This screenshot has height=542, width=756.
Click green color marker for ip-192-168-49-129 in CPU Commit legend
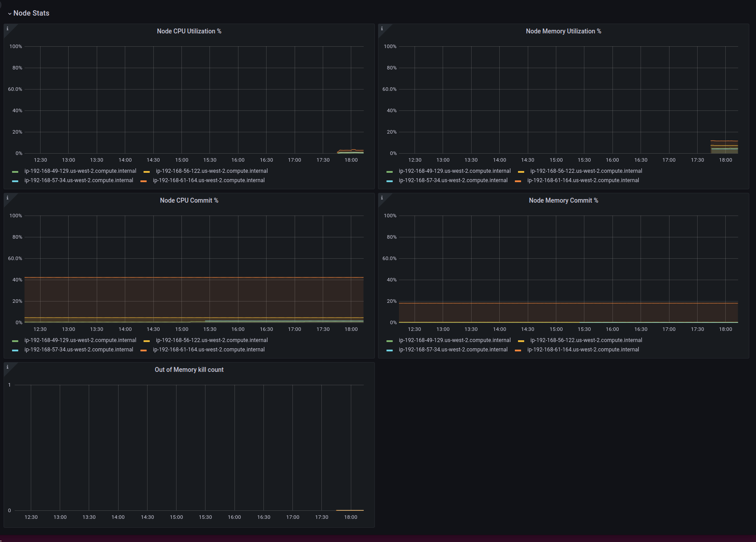[x=16, y=340]
